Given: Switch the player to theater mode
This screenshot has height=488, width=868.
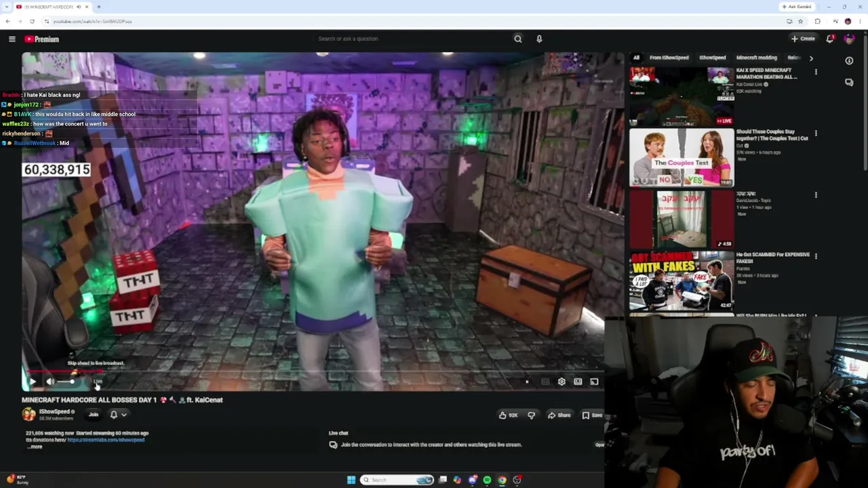Looking at the screenshot, I should point(578,382).
